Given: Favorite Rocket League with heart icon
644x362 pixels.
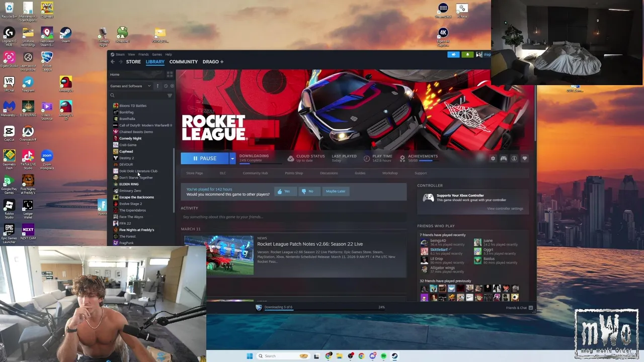Looking at the screenshot, I should click(x=524, y=158).
